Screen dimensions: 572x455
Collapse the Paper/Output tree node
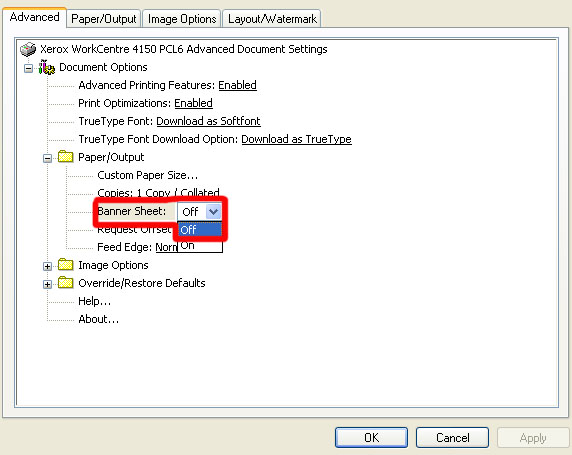[x=47, y=158]
